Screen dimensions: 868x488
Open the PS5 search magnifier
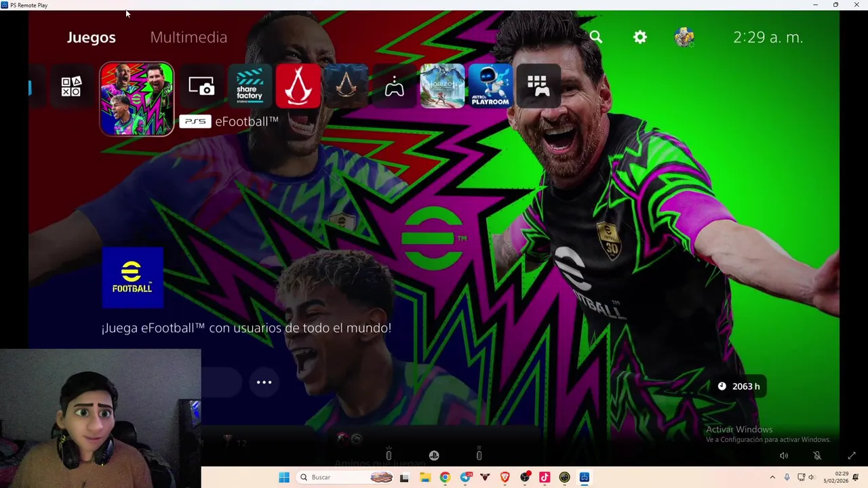click(596, 37)
